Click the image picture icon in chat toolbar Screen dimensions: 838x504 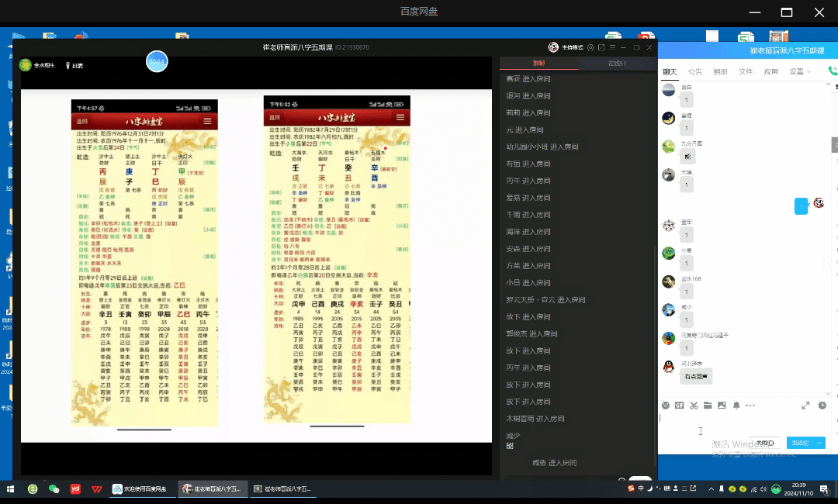[x=722, y=406]
